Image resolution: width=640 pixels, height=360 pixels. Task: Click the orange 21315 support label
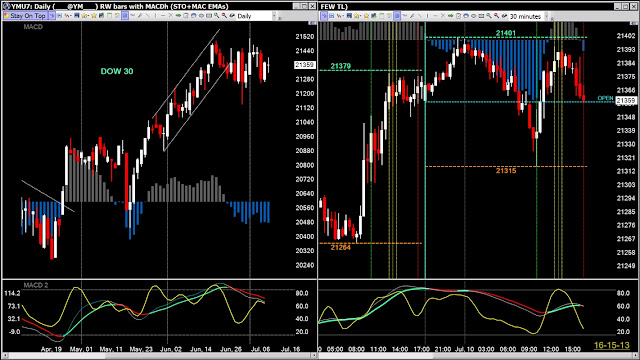tap(506, 171)
